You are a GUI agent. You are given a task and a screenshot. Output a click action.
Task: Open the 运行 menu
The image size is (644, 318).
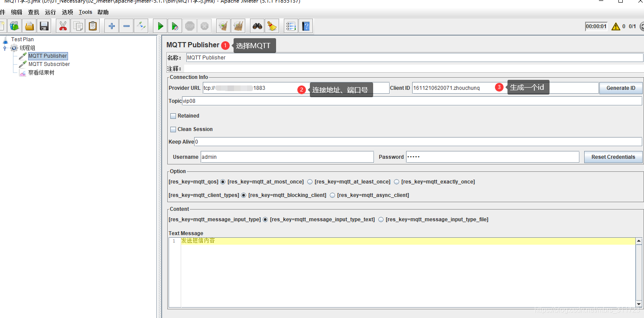[x=50, y=12]
